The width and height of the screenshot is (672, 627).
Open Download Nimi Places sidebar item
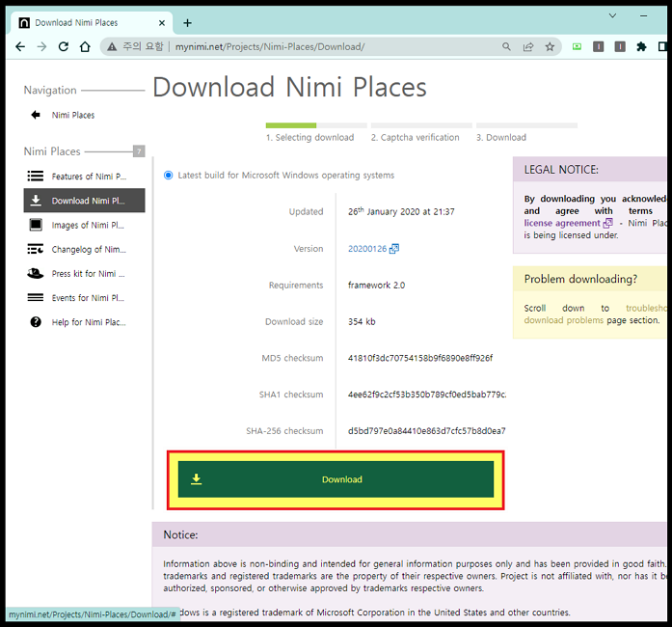pyautogui.click(x=85, y=201)
